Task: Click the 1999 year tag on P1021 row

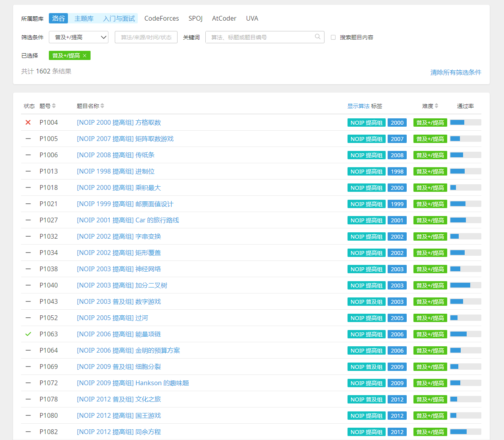Action: click(397, 204)
